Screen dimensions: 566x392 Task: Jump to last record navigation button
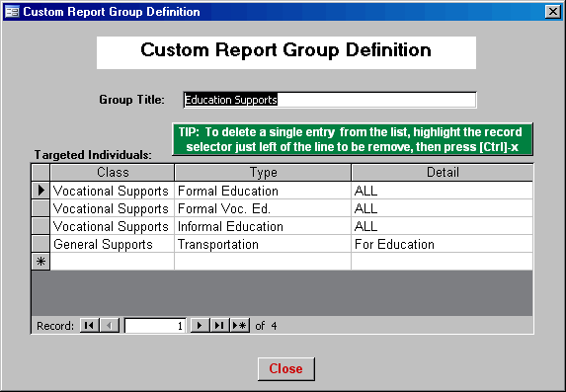219,326
